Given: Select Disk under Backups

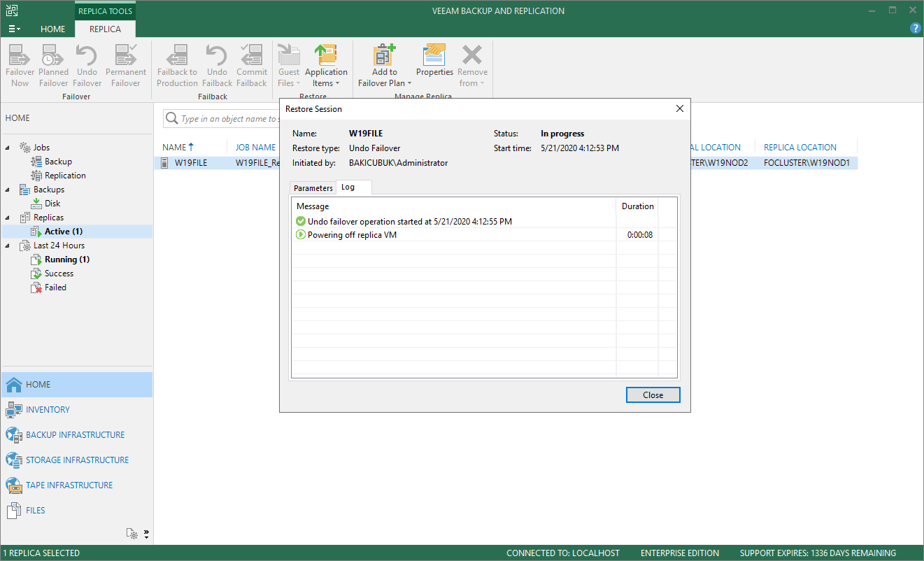Looking at the screenshot, I should [52, 204].
